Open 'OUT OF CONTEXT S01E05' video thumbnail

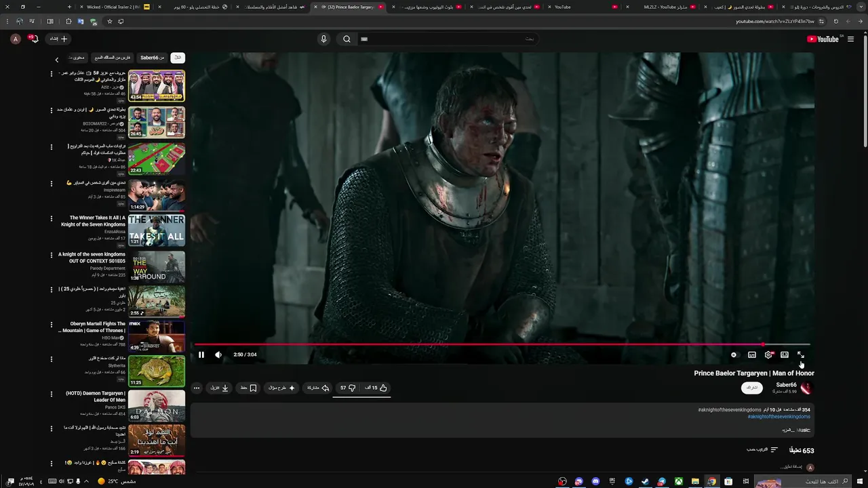click(157, 267)
